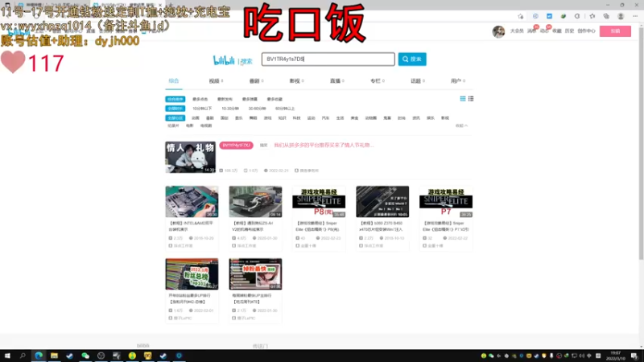Image resolution: width=644 pixels, height=362 pixels.
Task: Open the Z9-AI installation tutorial thumbnail
Action: pos(255,202)
